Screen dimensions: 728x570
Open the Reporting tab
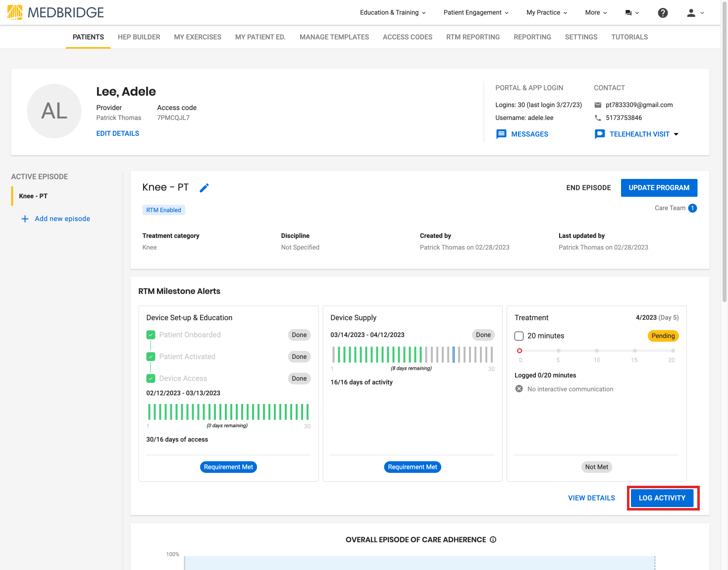[532, 37]
